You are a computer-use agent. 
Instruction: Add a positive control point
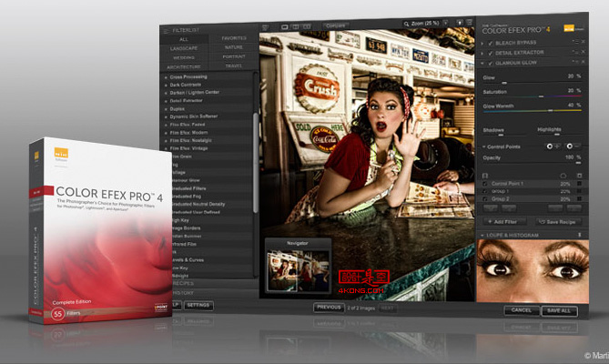point(550,147)
